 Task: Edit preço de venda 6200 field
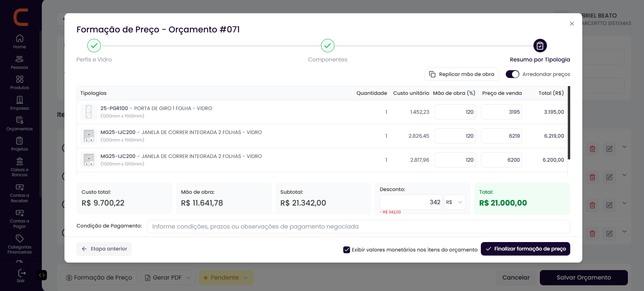point(501,160)
